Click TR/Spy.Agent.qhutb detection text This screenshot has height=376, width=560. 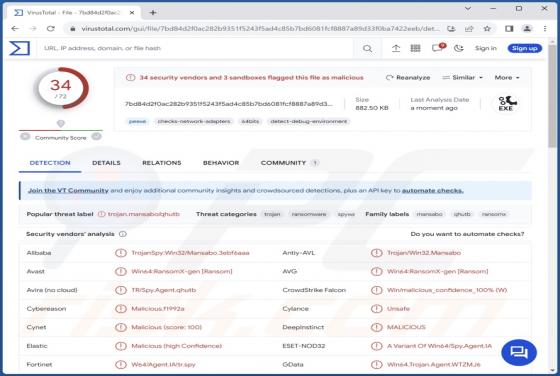(164, 290)
